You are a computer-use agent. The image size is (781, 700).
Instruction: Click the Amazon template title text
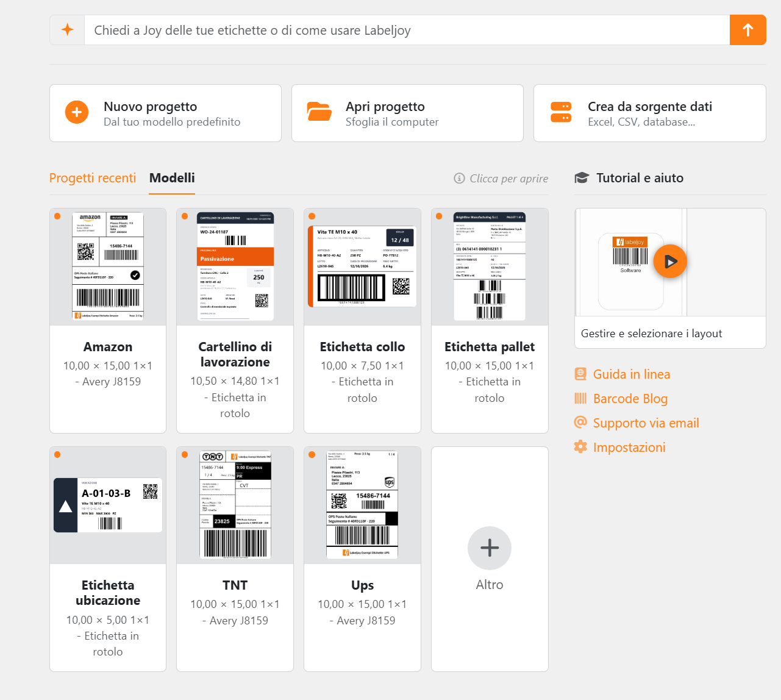(x=108, y=346)
